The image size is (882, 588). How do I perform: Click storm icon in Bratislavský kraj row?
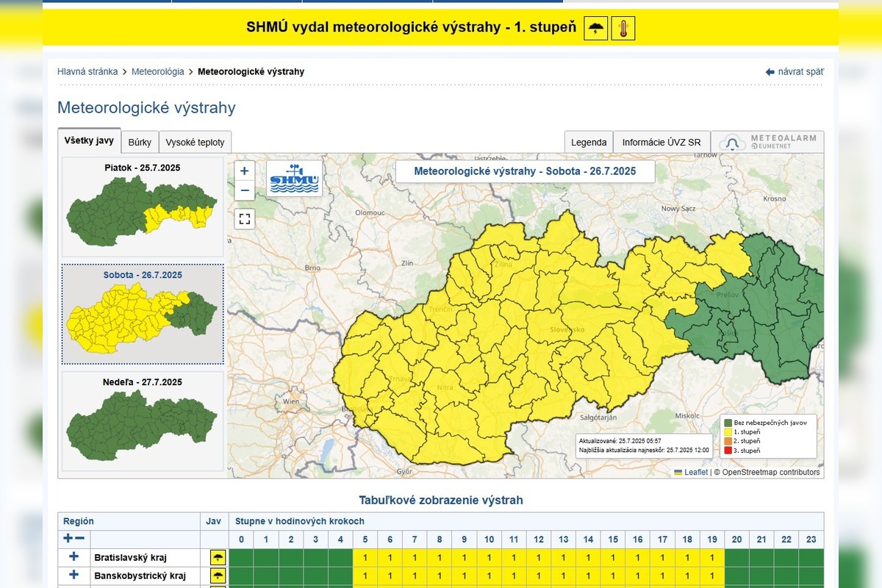point(218,558)
